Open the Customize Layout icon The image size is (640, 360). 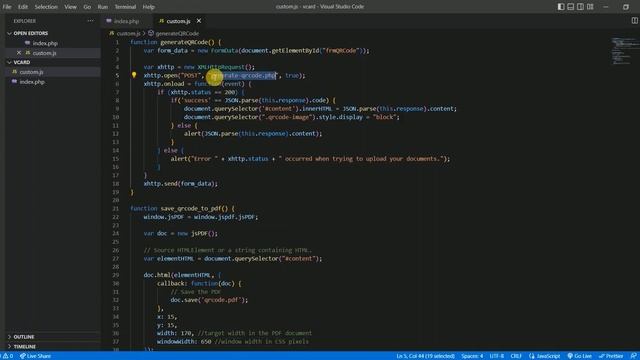[x=590, y=7]
